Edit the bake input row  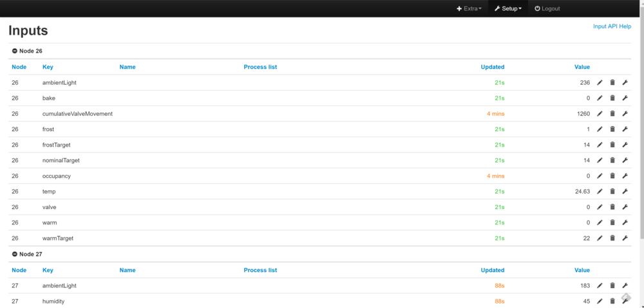(600, 98)
